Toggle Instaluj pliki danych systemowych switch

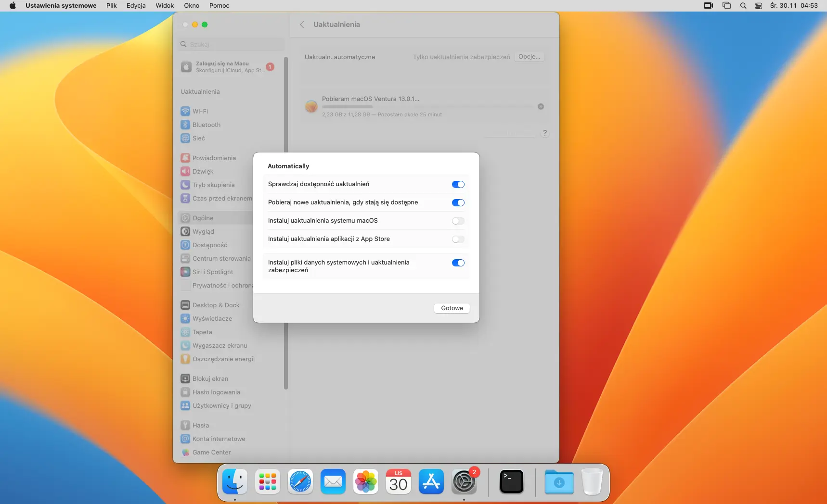(458, 263)
